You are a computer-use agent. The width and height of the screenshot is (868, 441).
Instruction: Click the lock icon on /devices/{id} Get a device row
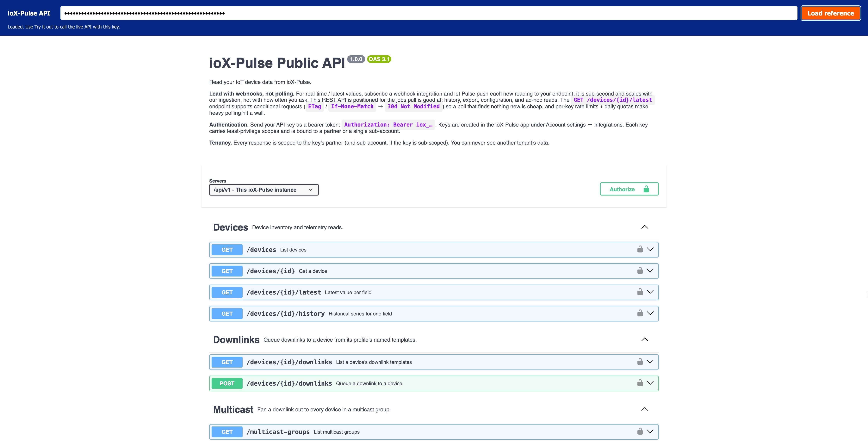point(640,270)
